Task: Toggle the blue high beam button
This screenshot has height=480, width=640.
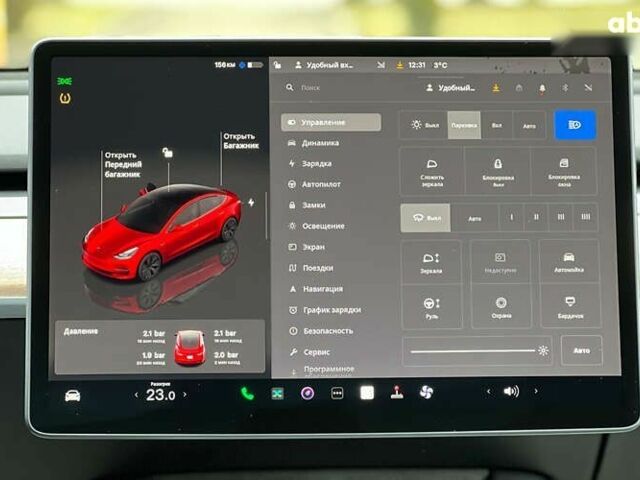Action: (x=575, y=125)
